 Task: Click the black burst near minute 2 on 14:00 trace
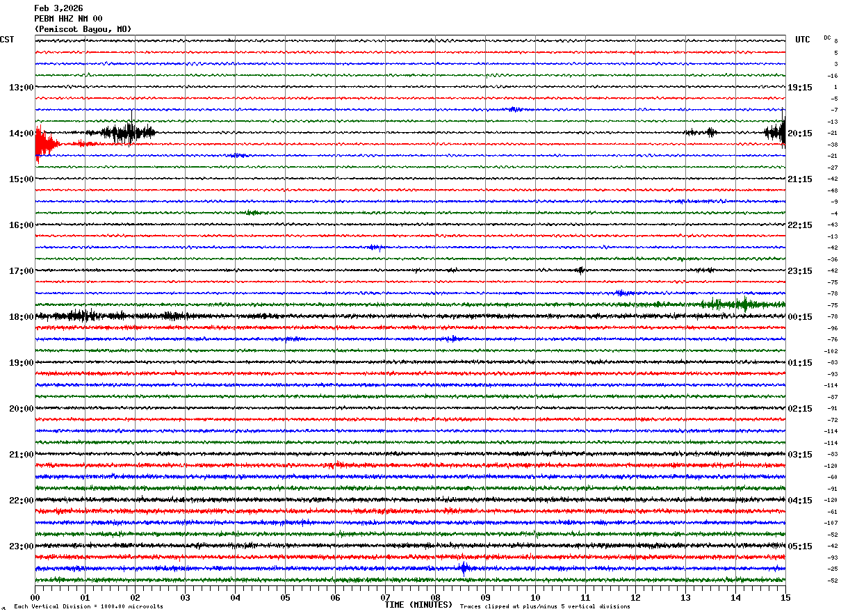[x=127, y=132]
